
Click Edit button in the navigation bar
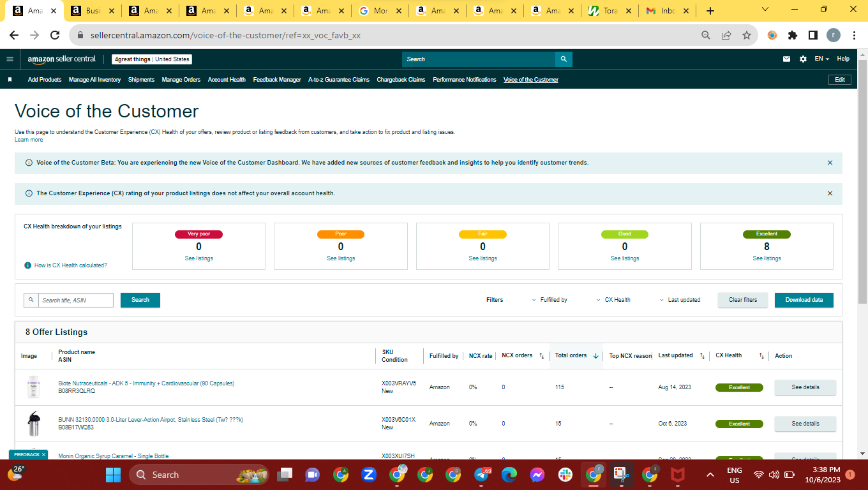point(840,80)
